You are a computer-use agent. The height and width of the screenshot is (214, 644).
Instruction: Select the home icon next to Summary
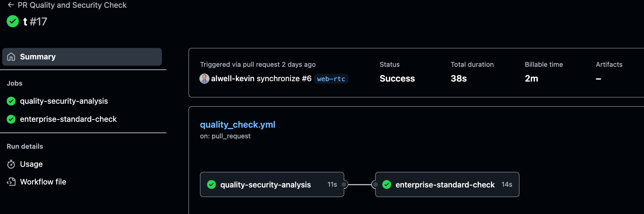click(x=11, y=56)
